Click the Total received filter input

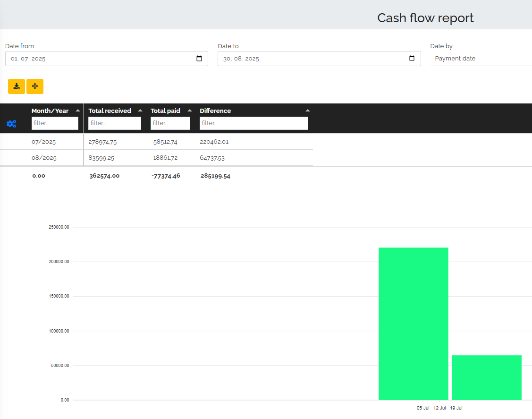pos(115,123)
